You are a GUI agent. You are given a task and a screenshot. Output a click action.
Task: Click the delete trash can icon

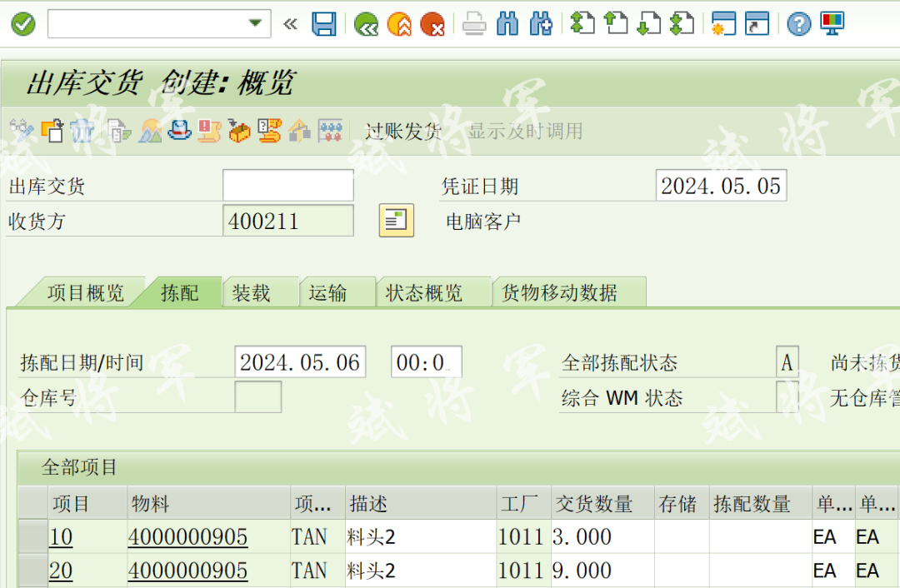(82, 131)
